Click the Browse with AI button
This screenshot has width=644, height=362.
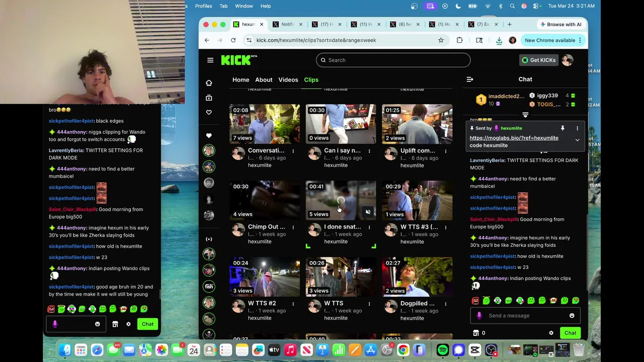click(561, 24)
